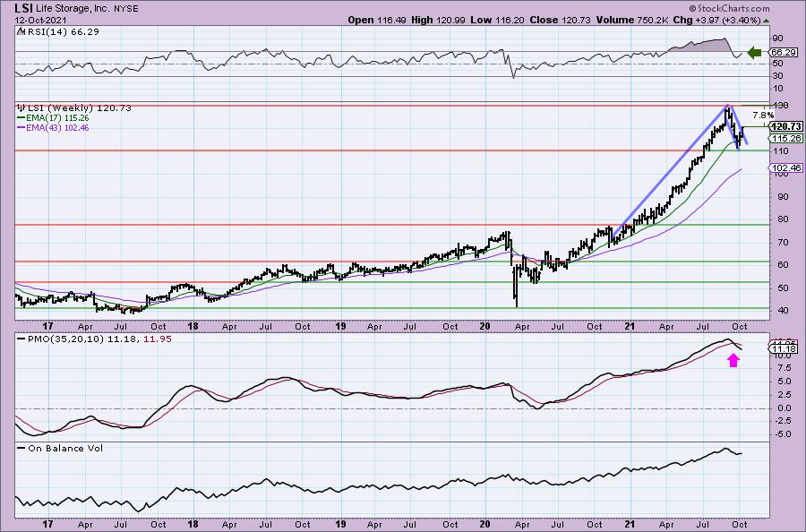Click year 21 on the bottom On Balance Vol axis
Viewport: 806px width, 532px height.
pos(630,524)
